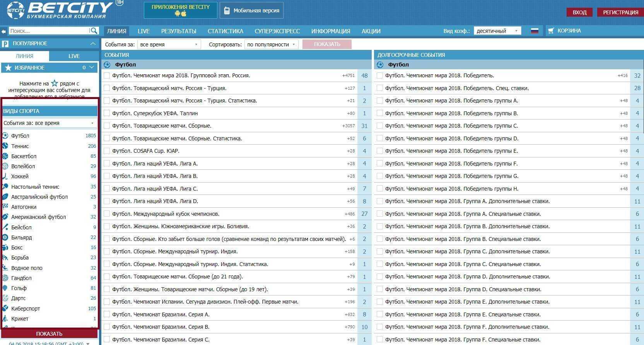Open the Сортировать по популярности dropdown
The image size is (644, 345).
(272, 44)
